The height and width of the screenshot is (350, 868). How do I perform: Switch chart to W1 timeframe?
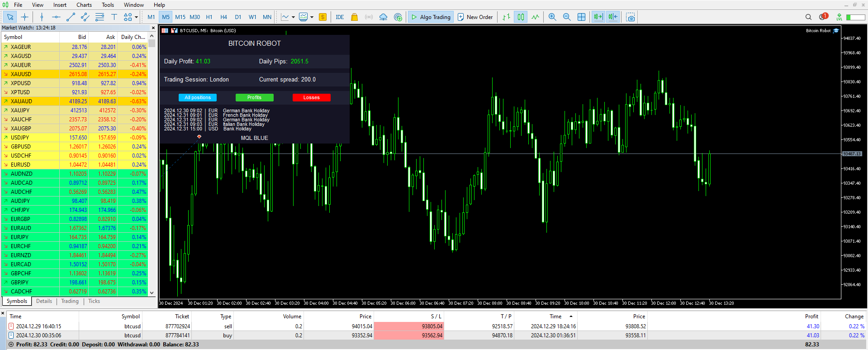click(253, 17)
